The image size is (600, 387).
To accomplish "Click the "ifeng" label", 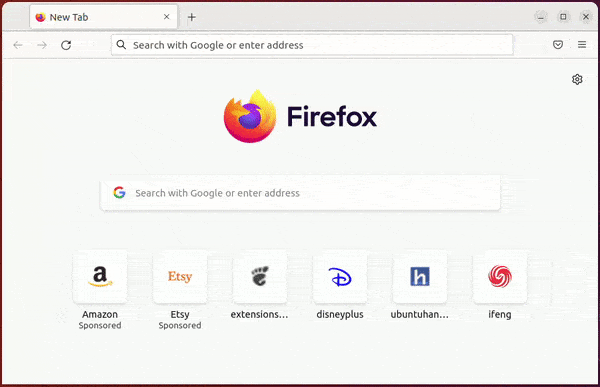I will click(500, 315).
